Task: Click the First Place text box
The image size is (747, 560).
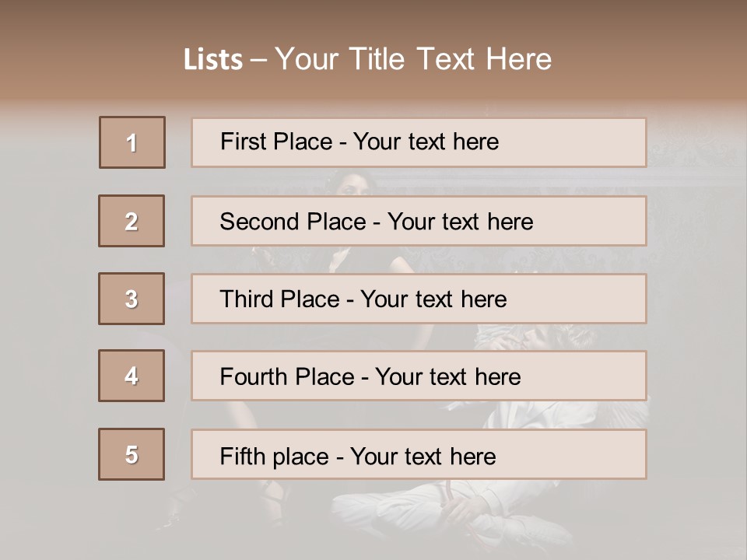Action: click(x=419, y=142)
